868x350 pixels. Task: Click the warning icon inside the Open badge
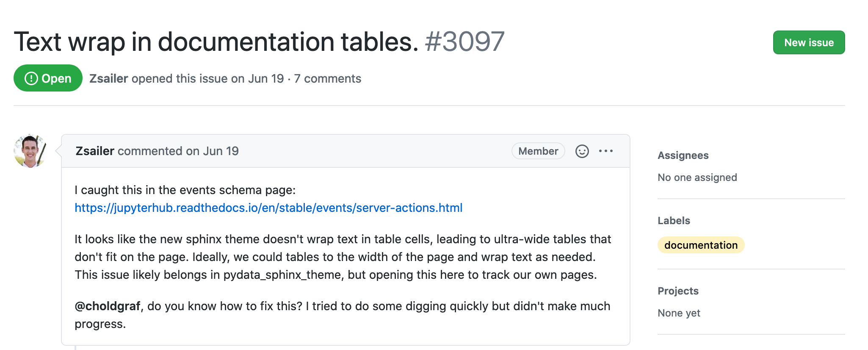(x=30, y=78)
